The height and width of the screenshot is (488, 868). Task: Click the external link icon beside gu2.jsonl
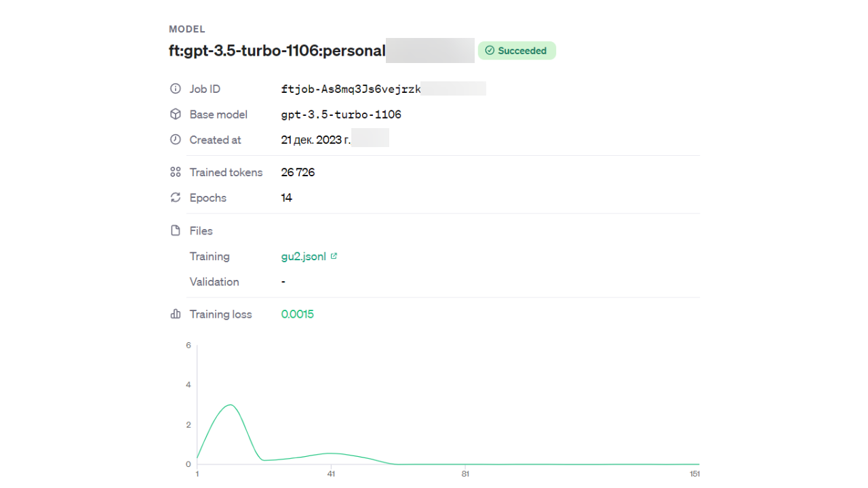[x=334, y=256]
